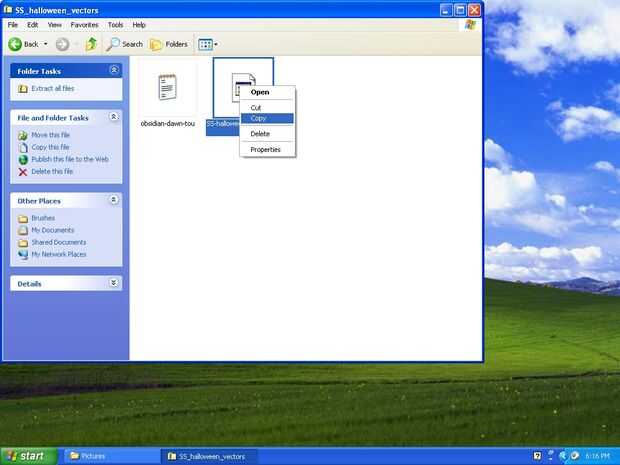Click the Publish to Web globe icon
The image size is (620, 465).
[x=23, y=160]
